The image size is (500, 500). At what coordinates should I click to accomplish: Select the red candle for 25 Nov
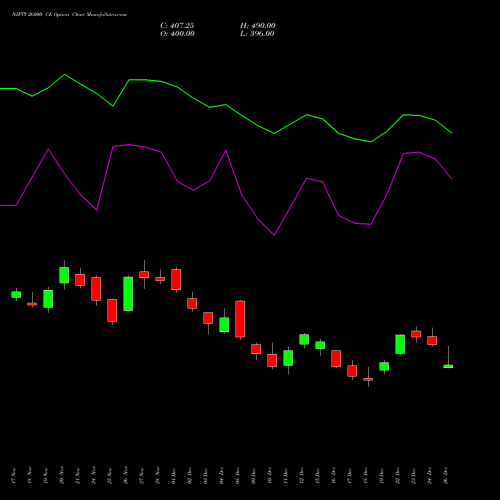112,310
